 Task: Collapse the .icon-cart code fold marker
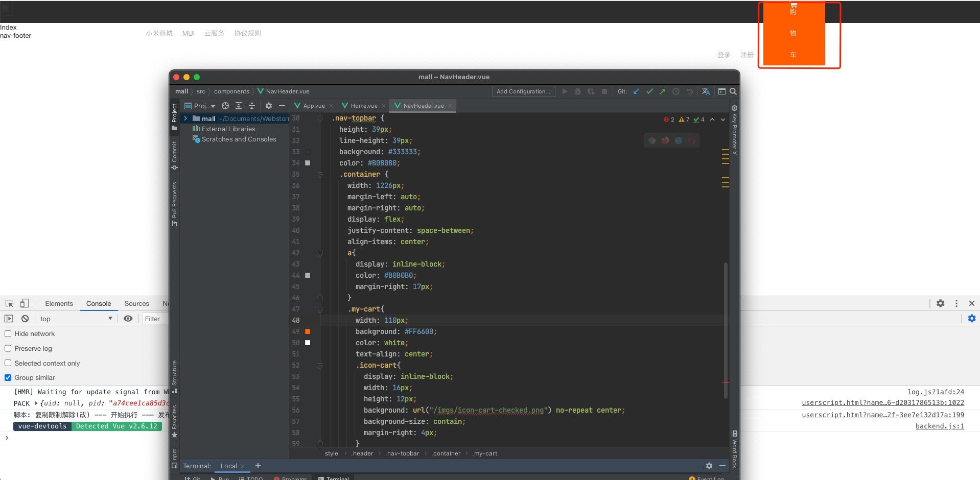tap(320, 365)
